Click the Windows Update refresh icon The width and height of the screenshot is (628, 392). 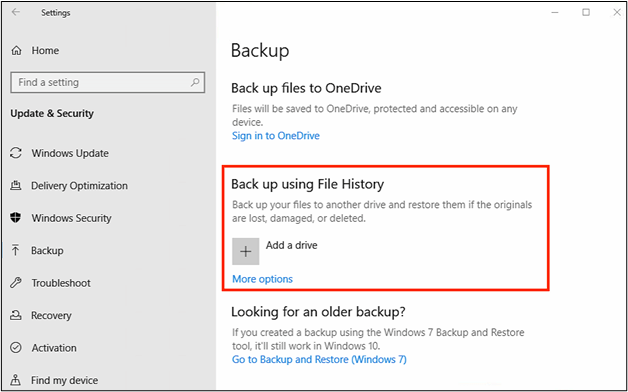[x=16, y=153]
